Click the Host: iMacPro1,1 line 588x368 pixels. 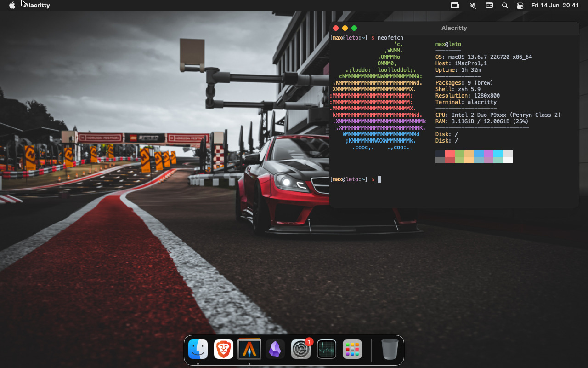(461, 63)
